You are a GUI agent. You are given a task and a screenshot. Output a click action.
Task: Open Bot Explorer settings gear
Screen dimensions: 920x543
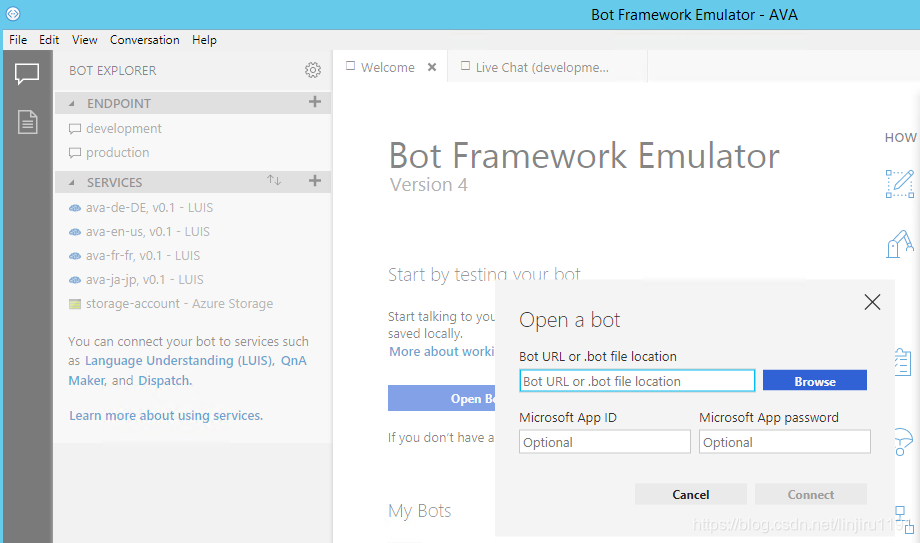point(313,70)
